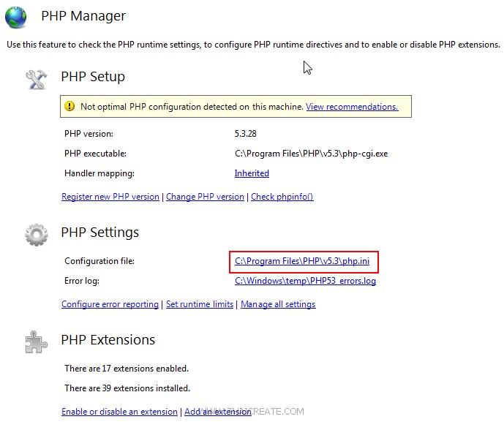504x430 pixels.
Task: Open Set runtime limits link
Action: tap(200, 304)
